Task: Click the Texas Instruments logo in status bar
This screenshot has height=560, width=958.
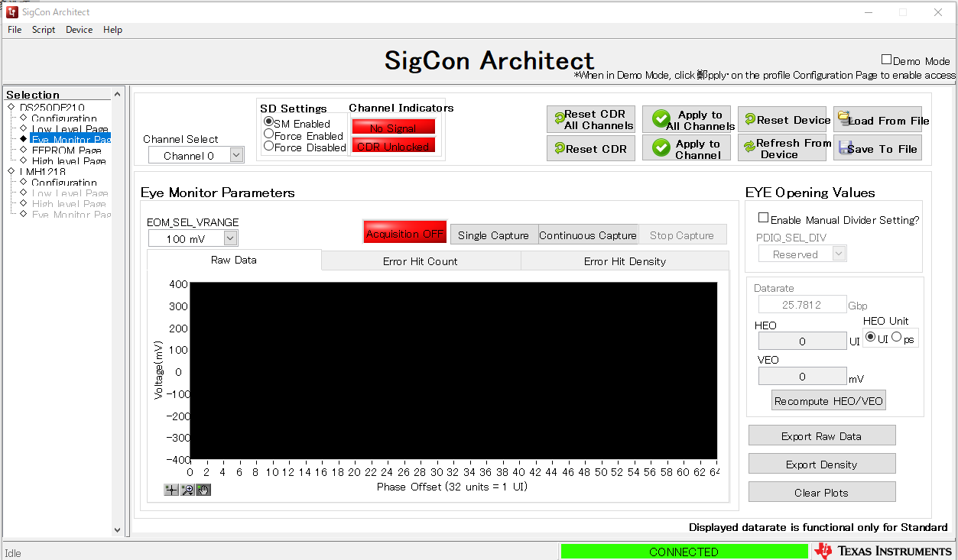Action: (883, 551)
